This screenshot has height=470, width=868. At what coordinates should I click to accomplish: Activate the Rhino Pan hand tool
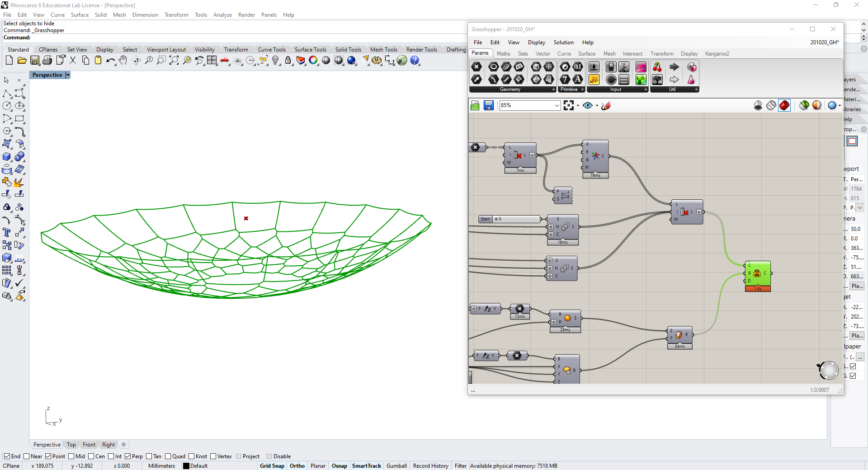[x=123, y=60]
